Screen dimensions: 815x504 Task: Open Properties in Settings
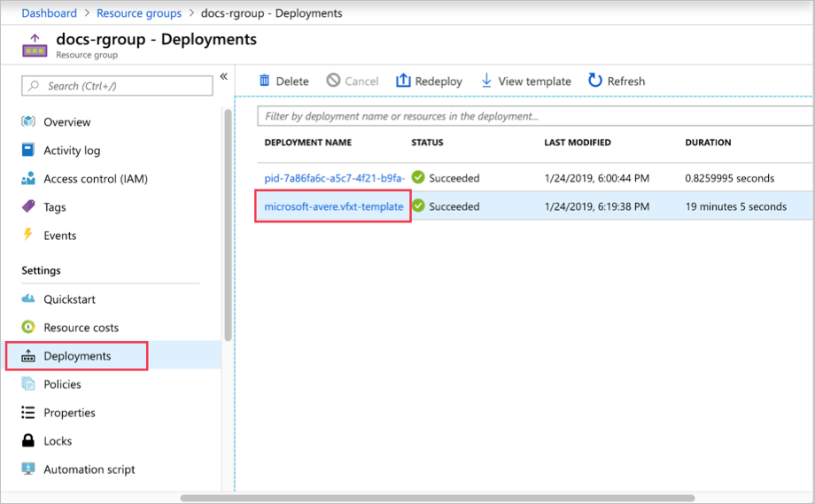[x=70, y=413]
